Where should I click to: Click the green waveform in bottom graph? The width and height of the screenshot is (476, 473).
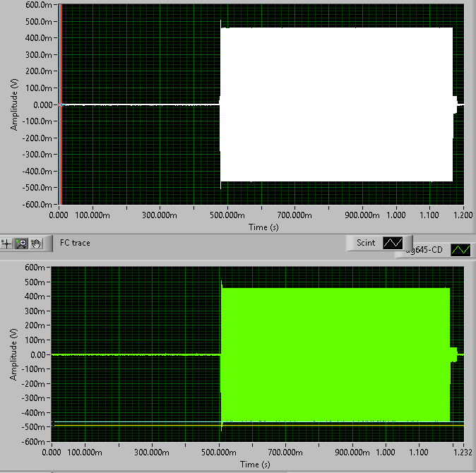[335, 354]
